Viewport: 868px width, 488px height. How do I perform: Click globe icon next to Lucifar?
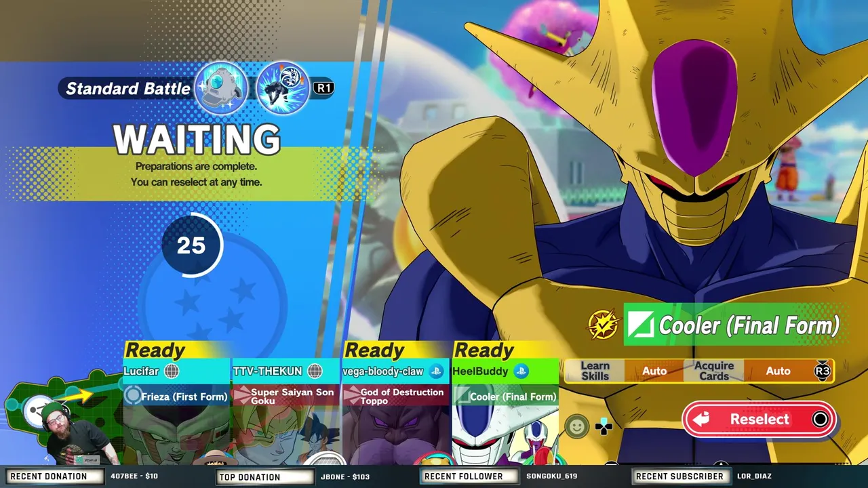tap(172, 371)
